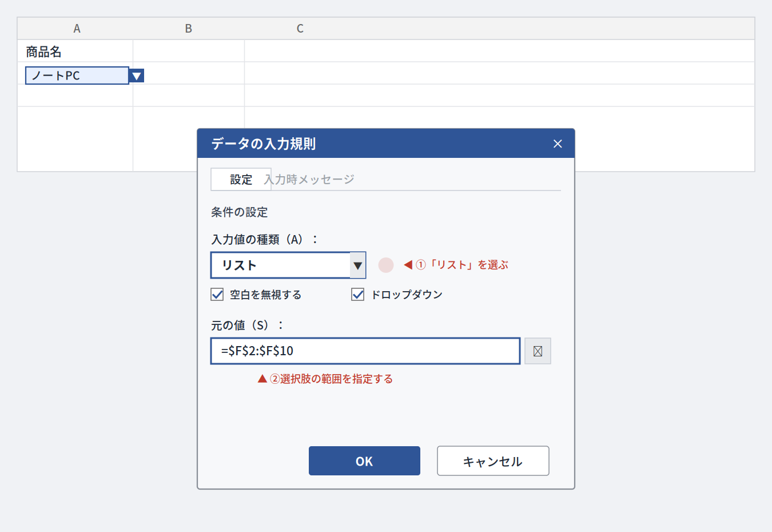Switch to the 入力時メッセージ tab

[x=309, y=180]
